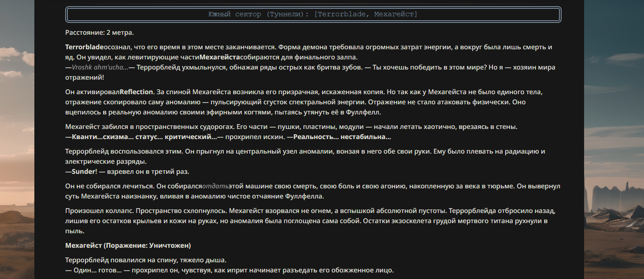Click the italic phrase 'Vroshk ahm'ucha...'
The width and height of the screenshot is (644, 279).
(x=100, y=67)
